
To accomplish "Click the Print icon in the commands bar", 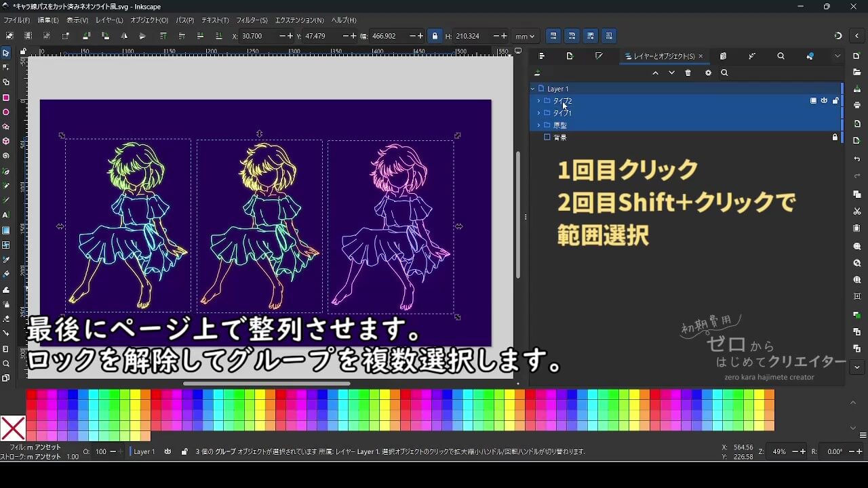I will click(857, 105).
